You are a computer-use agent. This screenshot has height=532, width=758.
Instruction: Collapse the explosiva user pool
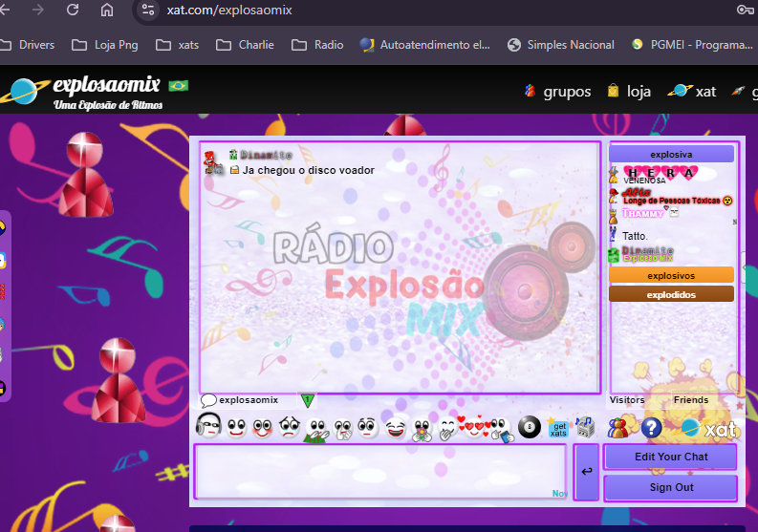671,154
